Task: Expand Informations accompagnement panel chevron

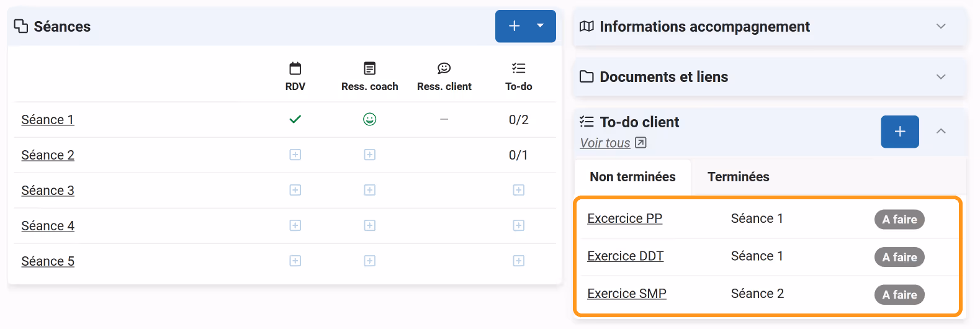Action: 941,26
